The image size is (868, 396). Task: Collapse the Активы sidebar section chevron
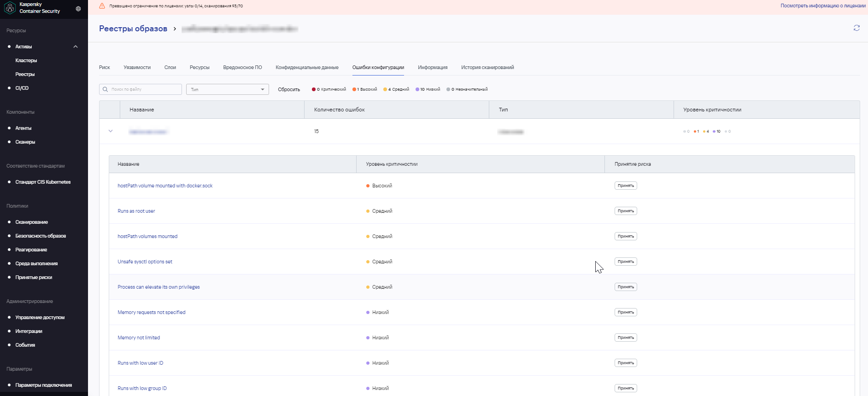(x=76, y=47)
